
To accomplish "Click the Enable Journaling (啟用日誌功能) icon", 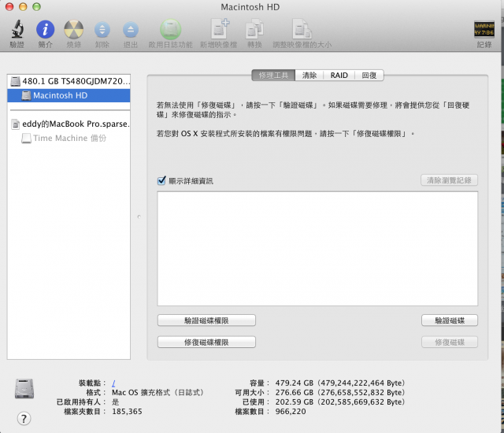I will click(x=171, y=29).
